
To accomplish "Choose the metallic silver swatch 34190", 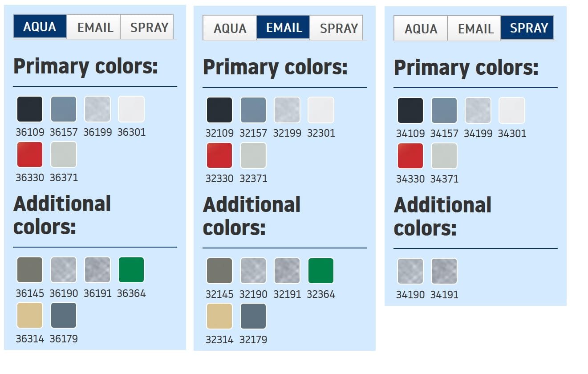I will click(x=410, y=271).
